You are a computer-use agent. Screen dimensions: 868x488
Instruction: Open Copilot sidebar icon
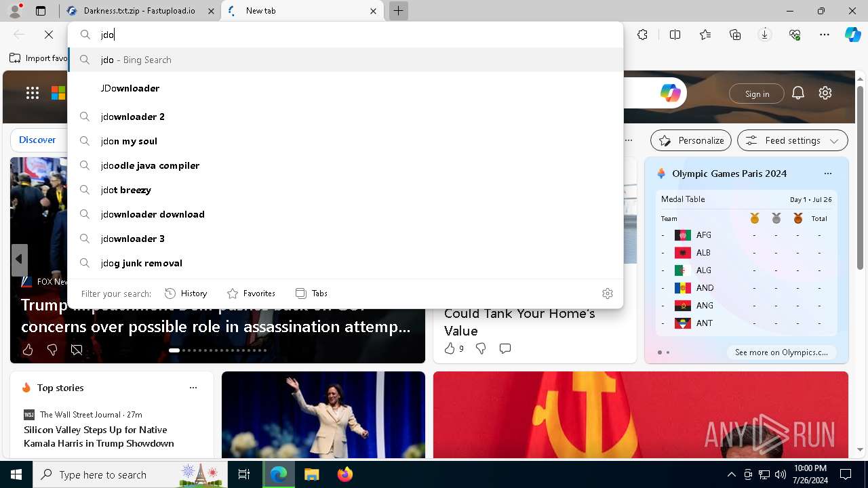(852, 35)
